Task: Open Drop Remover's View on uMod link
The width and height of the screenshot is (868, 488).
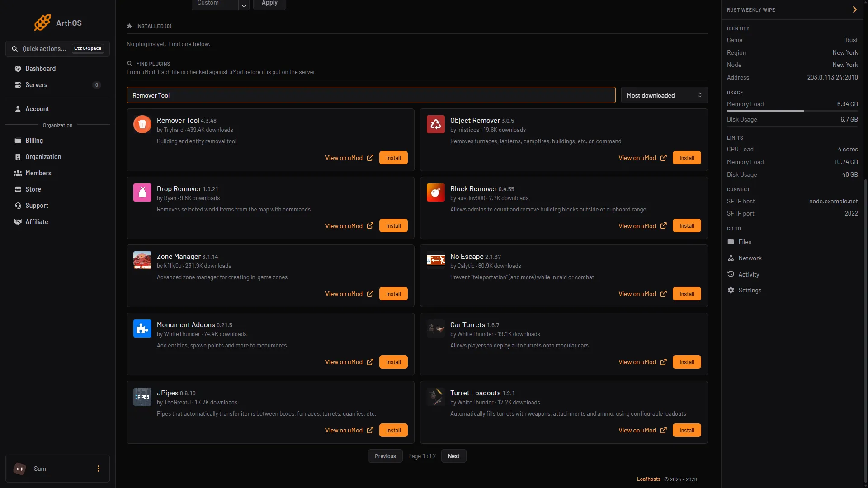Action: pyautogui.click(x=349, y=226)
